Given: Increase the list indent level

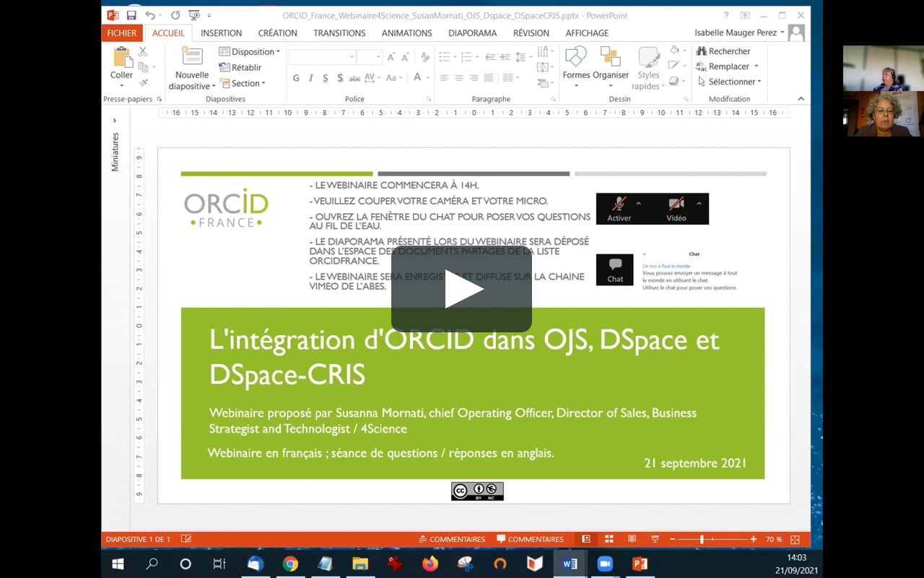Looking at the screenshot, I should tap(505, 57).
